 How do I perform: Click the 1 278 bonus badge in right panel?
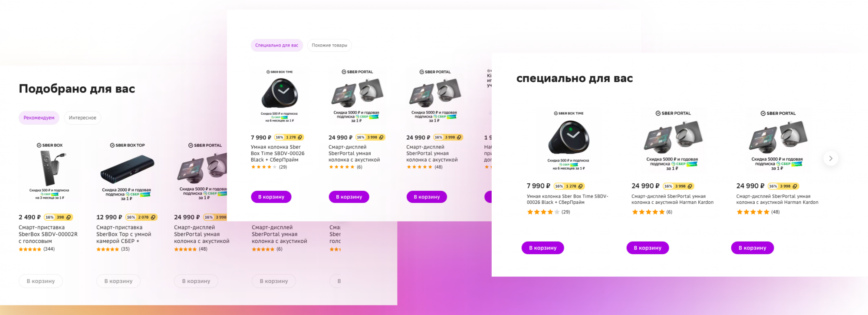coord(569,186)
